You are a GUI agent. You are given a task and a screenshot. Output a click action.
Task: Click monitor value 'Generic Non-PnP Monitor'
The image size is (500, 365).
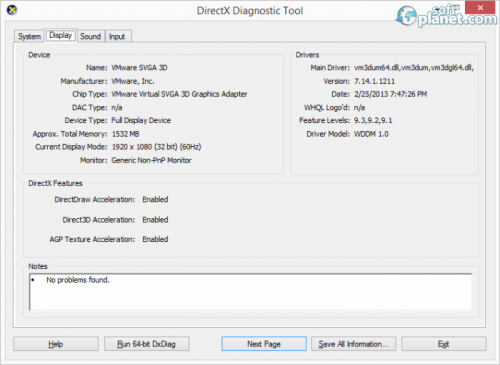pyautogui.click(x=151, y=160)
